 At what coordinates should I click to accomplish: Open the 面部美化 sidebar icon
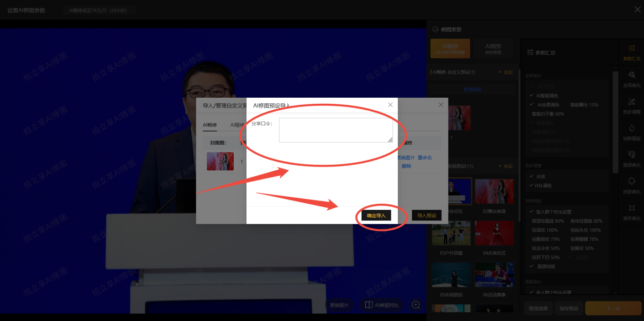[x=631, y=159]
